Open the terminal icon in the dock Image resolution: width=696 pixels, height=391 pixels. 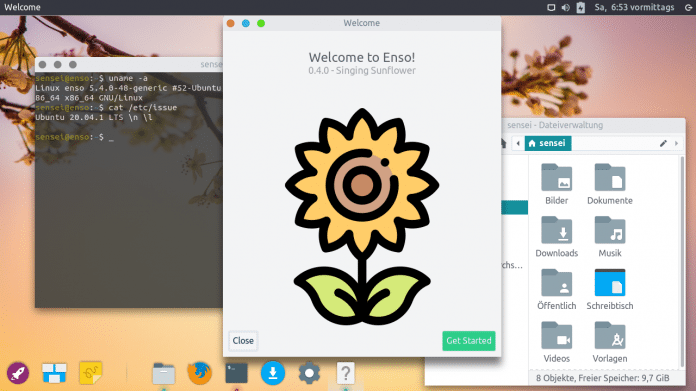[x=236, y=373]
